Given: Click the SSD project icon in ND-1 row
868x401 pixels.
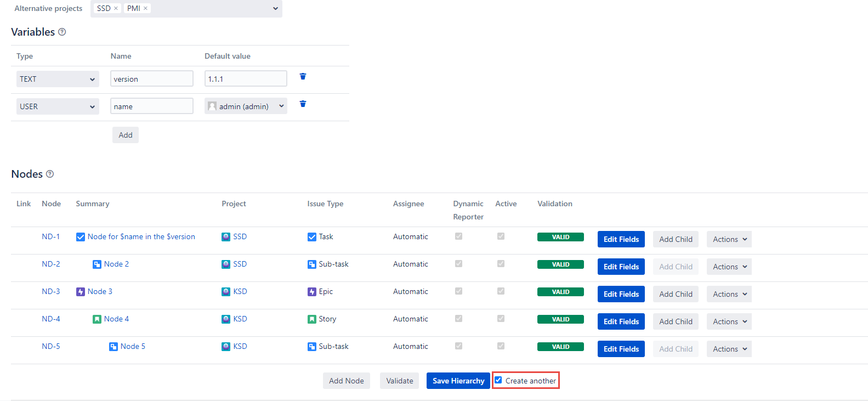Looking at the screenshot, I should coord(226,237).
